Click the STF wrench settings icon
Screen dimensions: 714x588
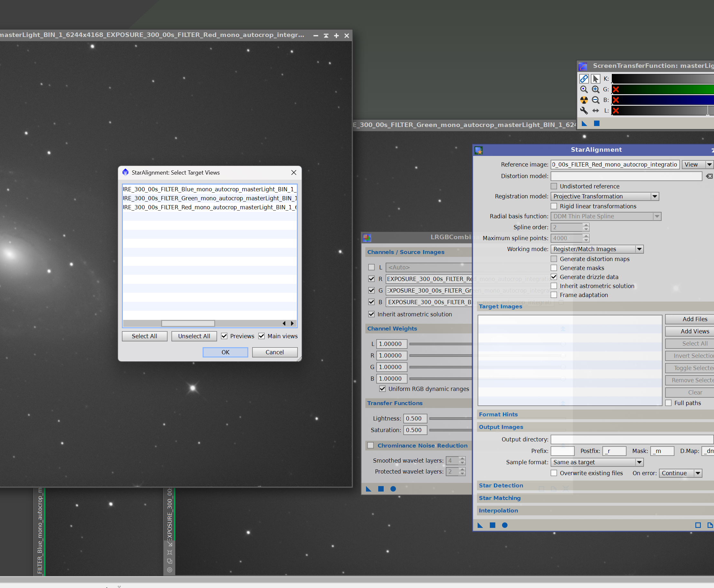click(583, 110)
